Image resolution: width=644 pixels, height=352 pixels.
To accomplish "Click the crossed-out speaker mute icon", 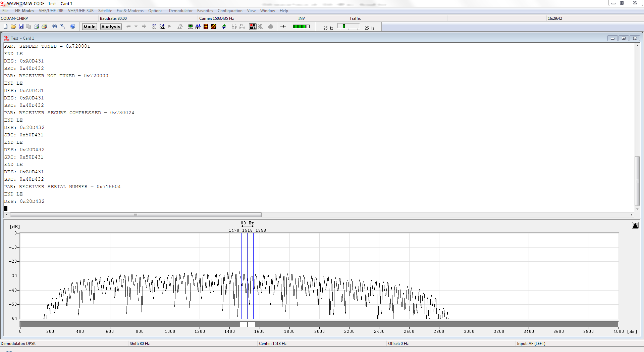I will tap(261, 27).
